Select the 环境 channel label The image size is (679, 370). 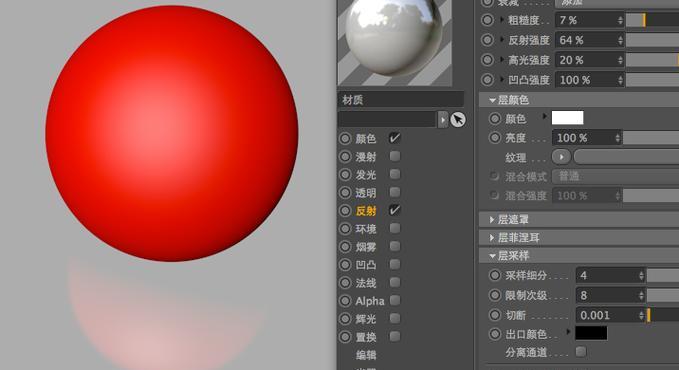click(x=365, y=229)
